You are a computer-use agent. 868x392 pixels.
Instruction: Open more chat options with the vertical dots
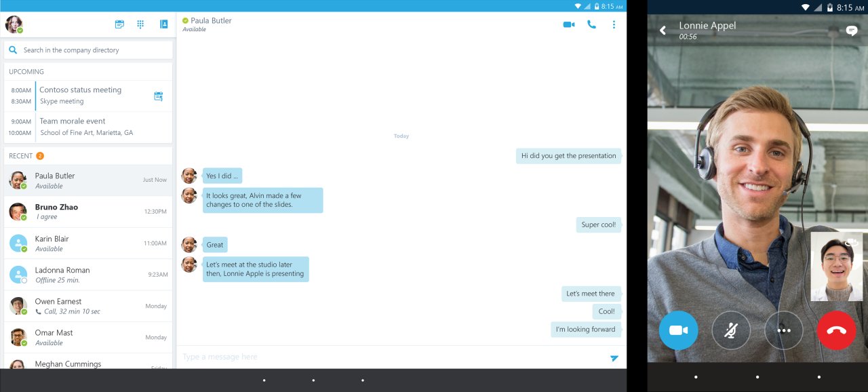coord(614,24)
